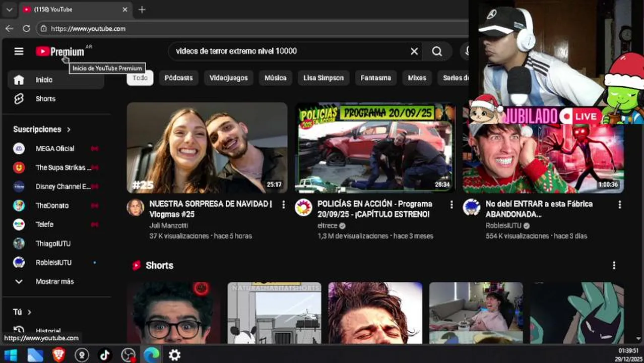Reload the page in browser
Image resolution: width=644 pixels, height=363 pixels.
pyautogui.click(x=26, y=29)
